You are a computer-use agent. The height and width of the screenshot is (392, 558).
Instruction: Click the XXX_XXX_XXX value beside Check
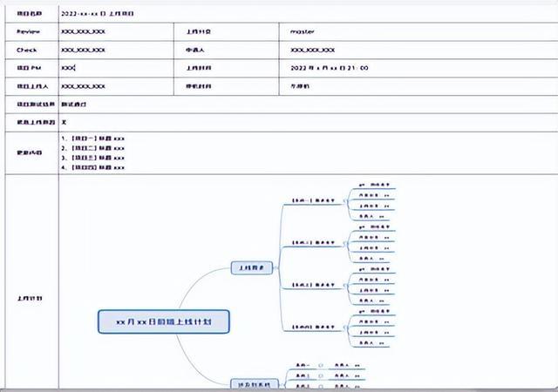point(84,50)
